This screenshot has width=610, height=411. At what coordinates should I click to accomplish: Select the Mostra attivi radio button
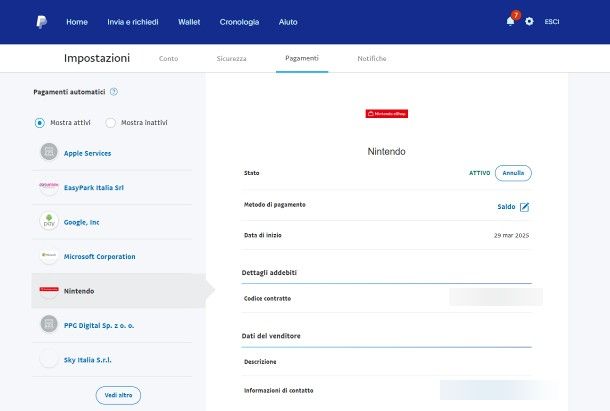40,123
